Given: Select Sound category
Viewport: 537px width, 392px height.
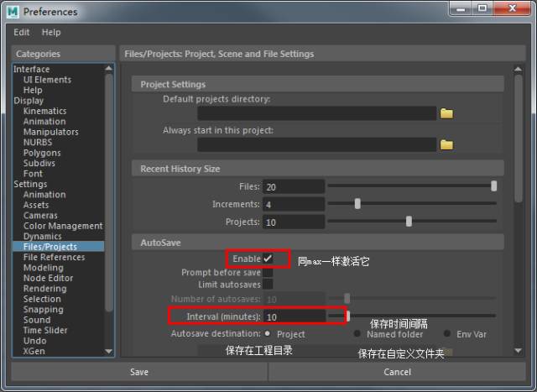Looking at the screenshot, I should [37, 320].
